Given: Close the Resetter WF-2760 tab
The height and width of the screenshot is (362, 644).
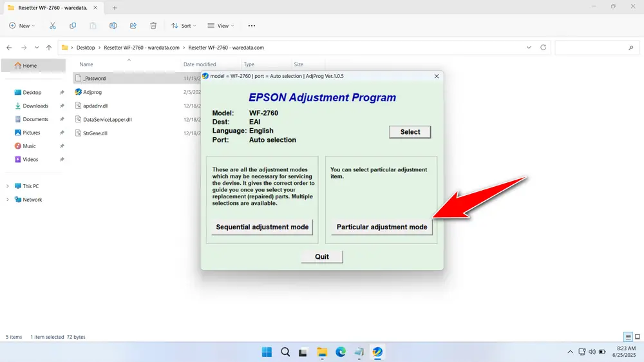Looking at the screenshot, I should tap(95, 8).
